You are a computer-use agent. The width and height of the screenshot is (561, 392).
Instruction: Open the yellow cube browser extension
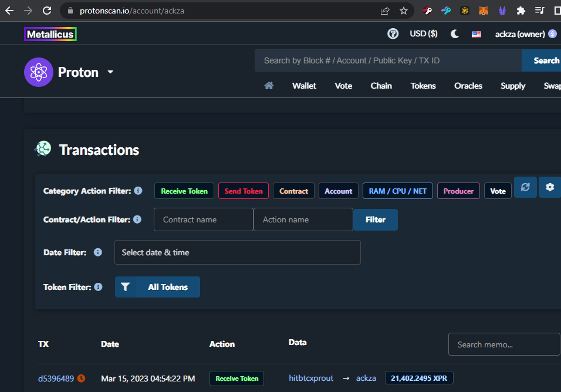point(465,11)
